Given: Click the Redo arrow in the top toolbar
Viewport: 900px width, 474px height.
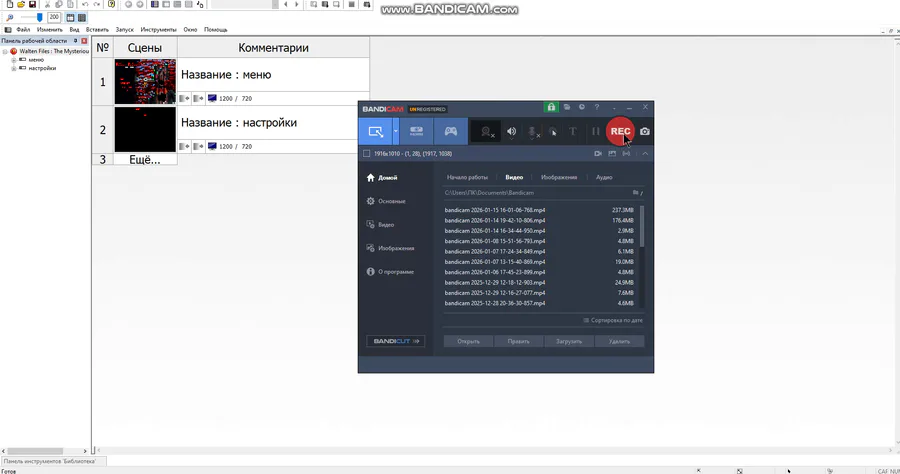Looking at the screenshot, I should (97, 4).
